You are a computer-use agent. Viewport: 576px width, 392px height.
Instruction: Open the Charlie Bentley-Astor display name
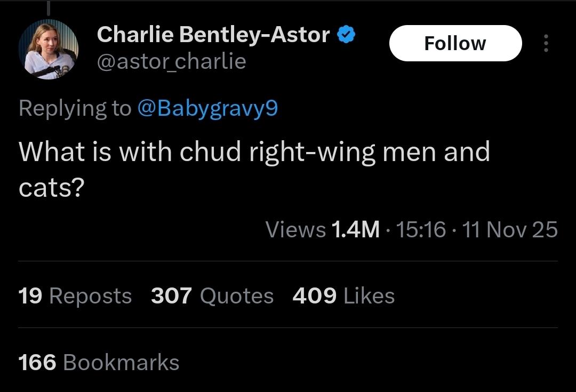tap(213, 35)
